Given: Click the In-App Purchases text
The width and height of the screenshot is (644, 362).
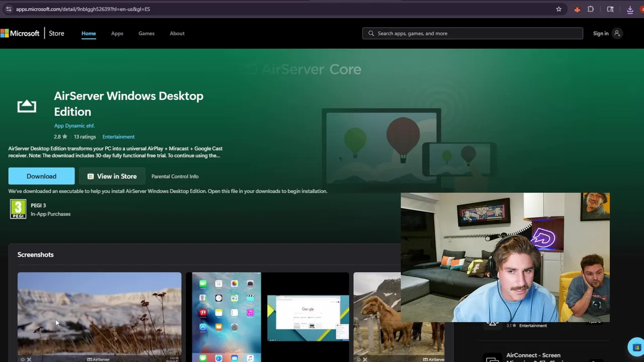Looking at the screenshot, I should [50, 214].
